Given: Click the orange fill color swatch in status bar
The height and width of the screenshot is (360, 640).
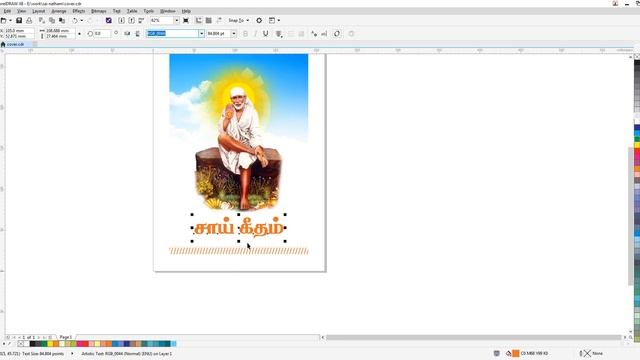Looking at the screenshot, I should (x=516, y=353).
